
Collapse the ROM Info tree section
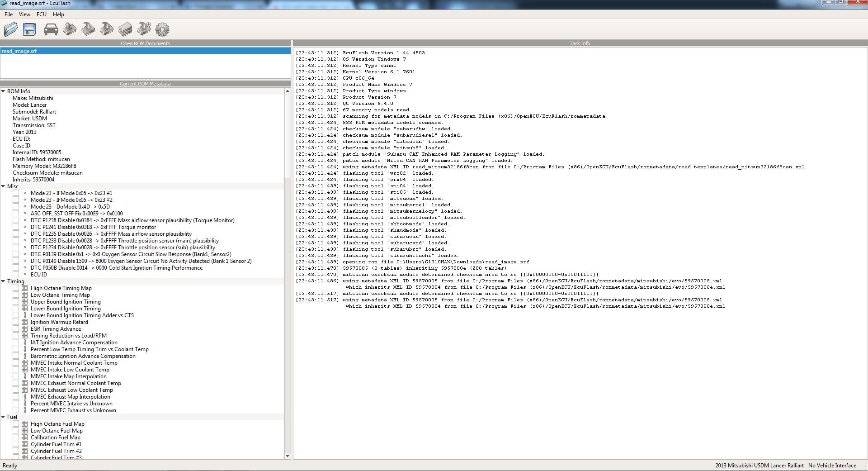point(3,91)
